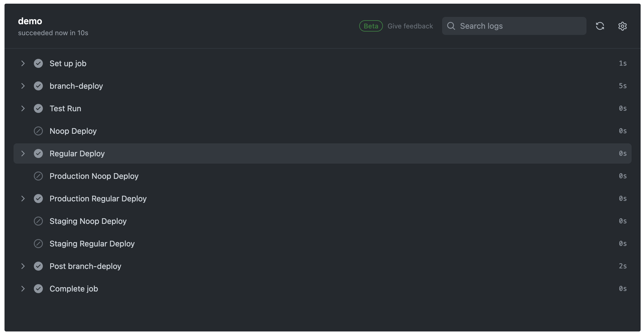
Task: Click the success checkmark next to Complete job
Action: coord(38,288)
